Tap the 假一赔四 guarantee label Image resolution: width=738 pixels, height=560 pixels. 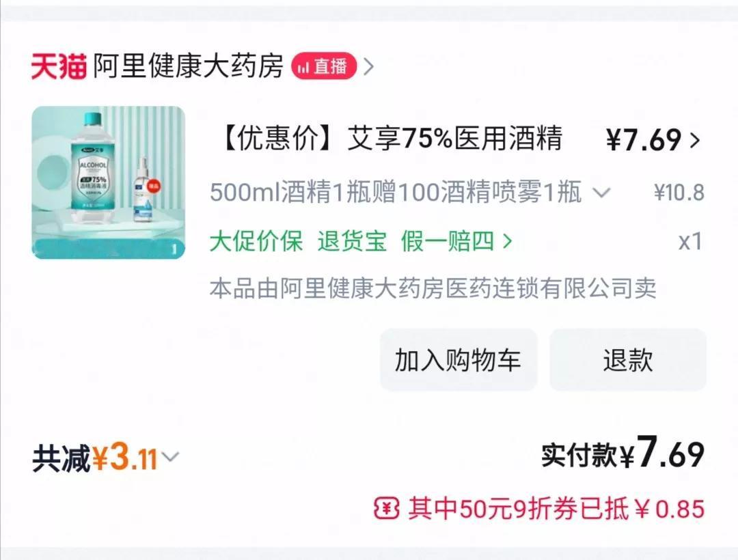tap(448, 241)
